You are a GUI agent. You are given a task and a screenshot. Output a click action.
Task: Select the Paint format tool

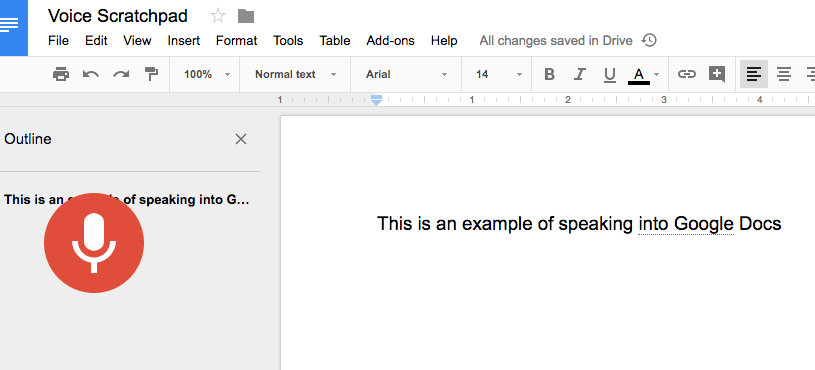pos(151,74)
